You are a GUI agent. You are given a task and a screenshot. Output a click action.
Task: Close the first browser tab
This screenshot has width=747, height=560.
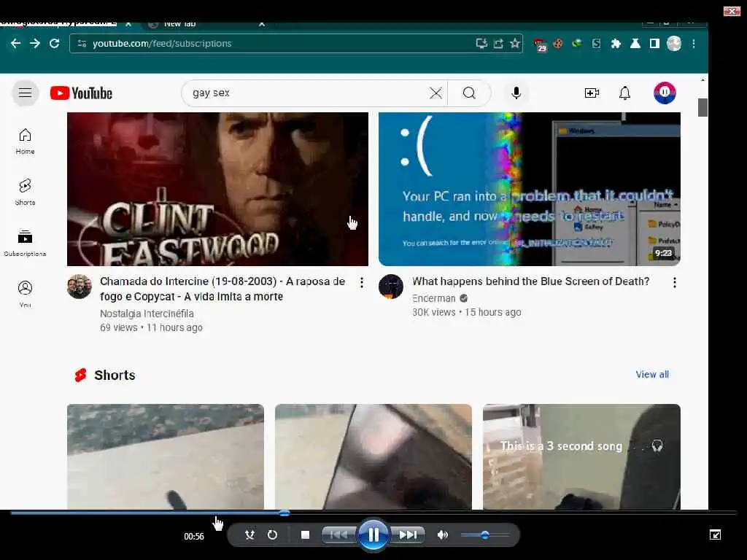[x=128, y=23]
